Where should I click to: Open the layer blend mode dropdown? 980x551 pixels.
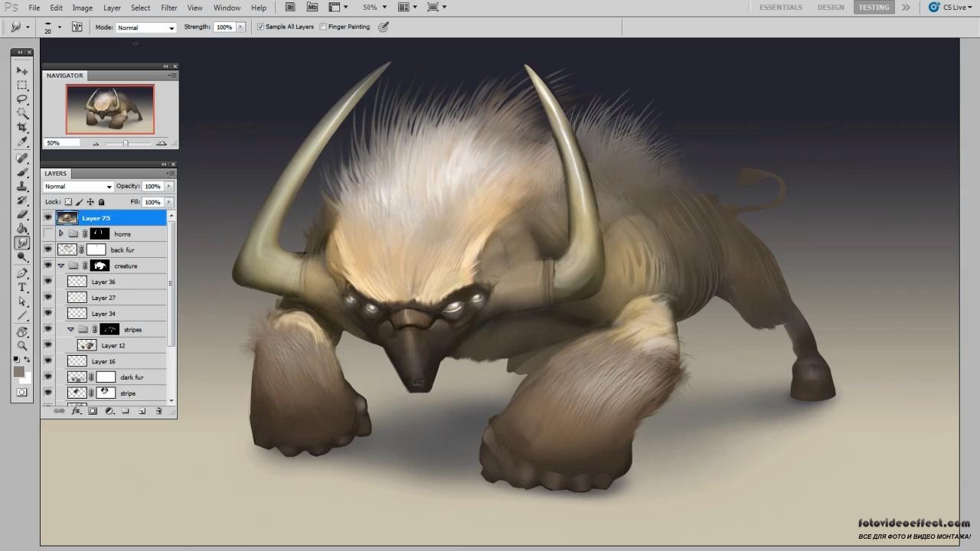(x=78, y=187)
